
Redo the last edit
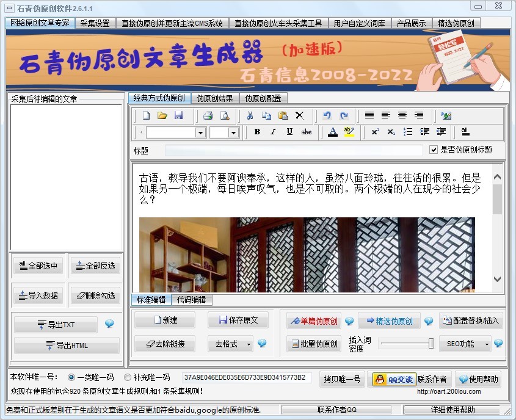point(344,115)
